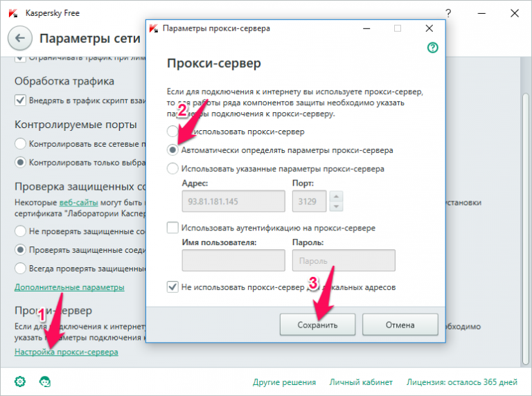Click the Пароль password field
This screenshot has height=396, width=532.
click(344, 260)
